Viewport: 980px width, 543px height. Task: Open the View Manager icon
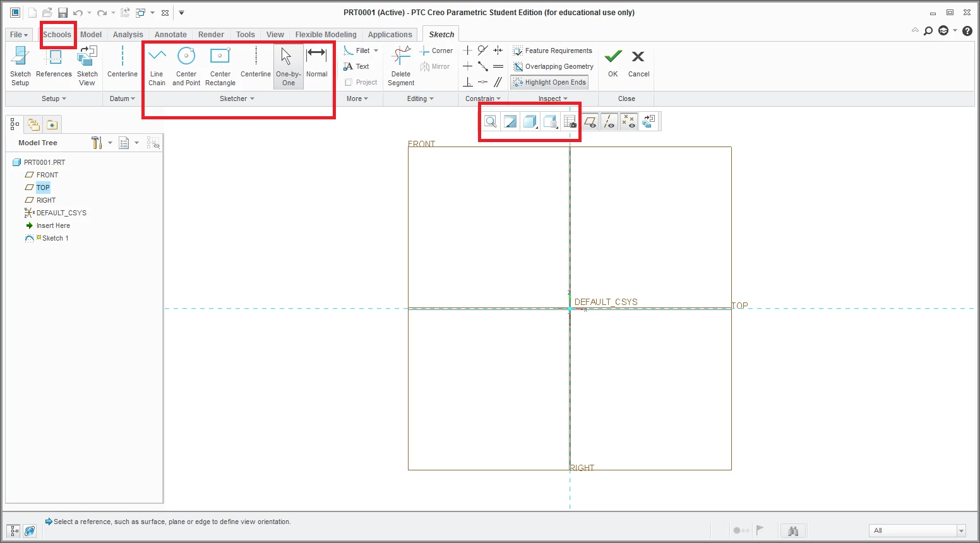(x=570, y=122)
